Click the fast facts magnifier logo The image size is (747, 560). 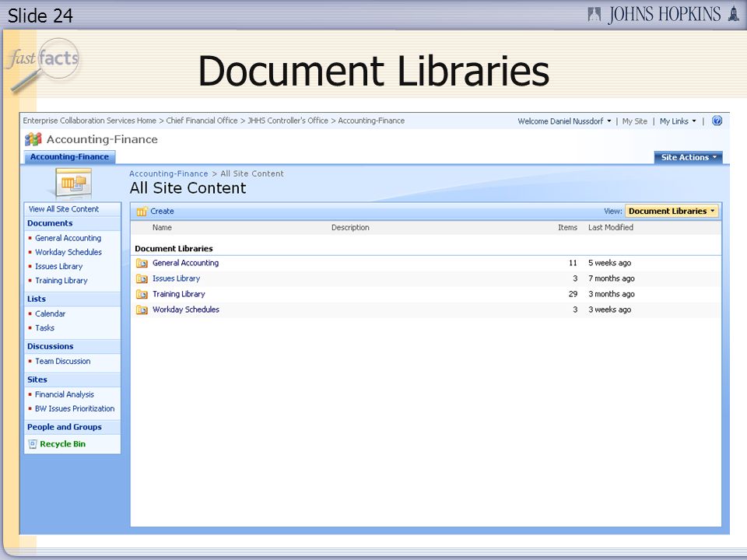coord(43,65)
